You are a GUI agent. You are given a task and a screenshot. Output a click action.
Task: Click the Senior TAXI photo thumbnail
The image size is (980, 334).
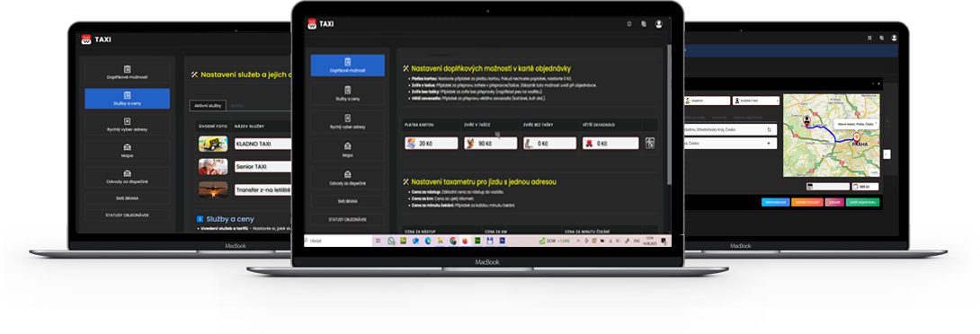coord(213,167)
